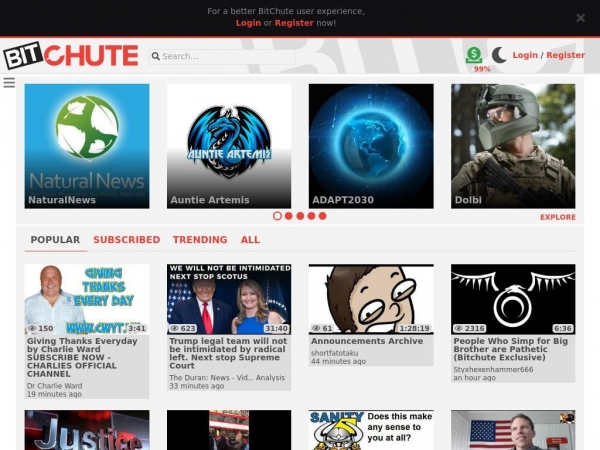
Task: Switch to the Trending tab
Action: point(200,240)
